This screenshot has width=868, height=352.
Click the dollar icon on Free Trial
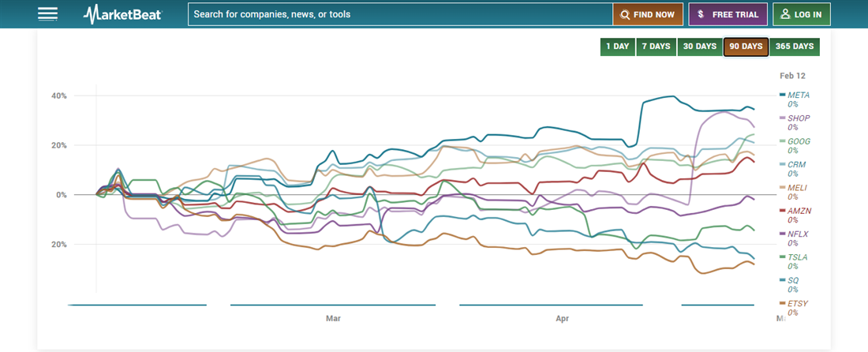pyautogui.click(x=701, y=14)
